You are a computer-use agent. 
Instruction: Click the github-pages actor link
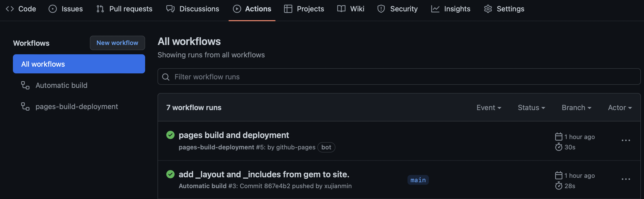tap(296, 147)
